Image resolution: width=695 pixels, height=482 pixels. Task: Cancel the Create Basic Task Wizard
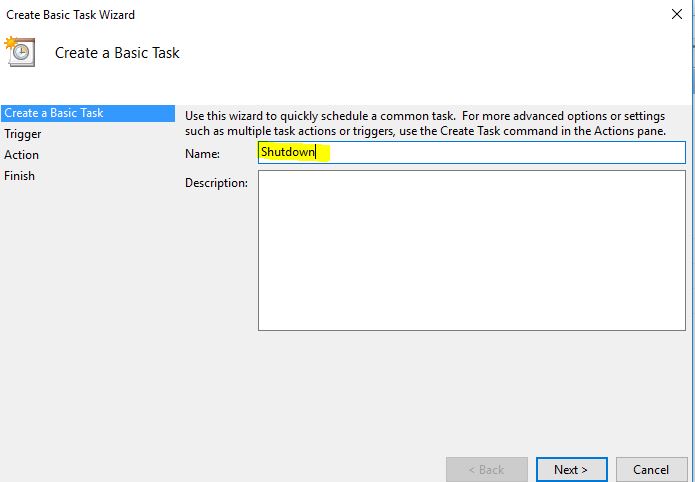click(651, 470)
